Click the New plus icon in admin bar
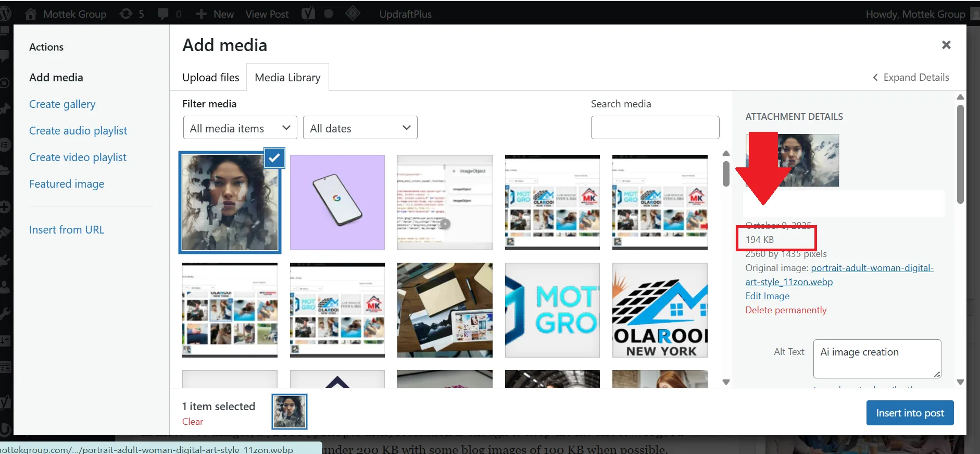Viewport: 980px width, 454px height. [201, 14]
